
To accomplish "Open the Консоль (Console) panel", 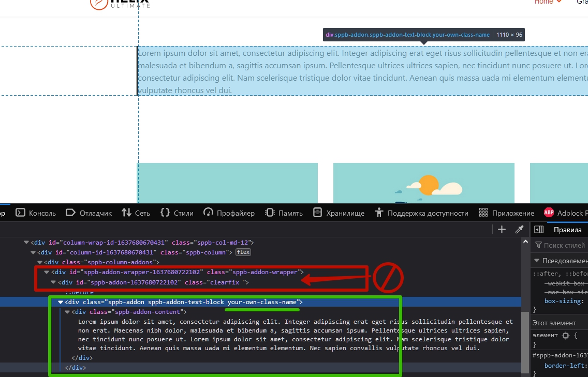I will coord(35,213).
